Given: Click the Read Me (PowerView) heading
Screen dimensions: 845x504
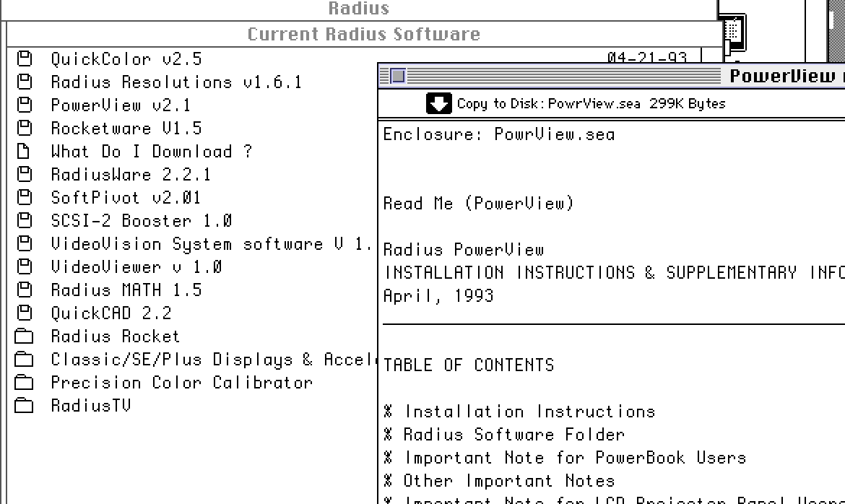Looking at the screenshot, I should (479, 204).
